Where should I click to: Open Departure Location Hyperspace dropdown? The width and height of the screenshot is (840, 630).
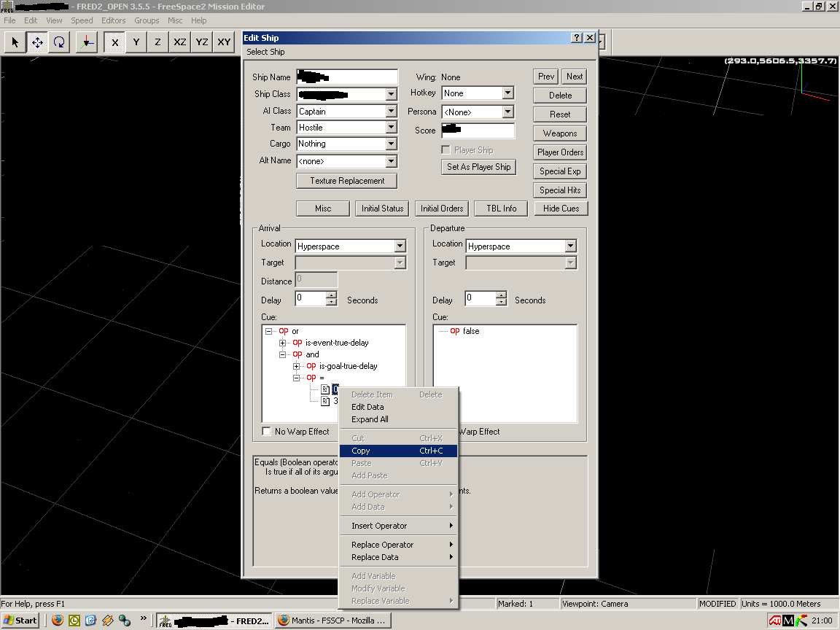tap(570, 246)
